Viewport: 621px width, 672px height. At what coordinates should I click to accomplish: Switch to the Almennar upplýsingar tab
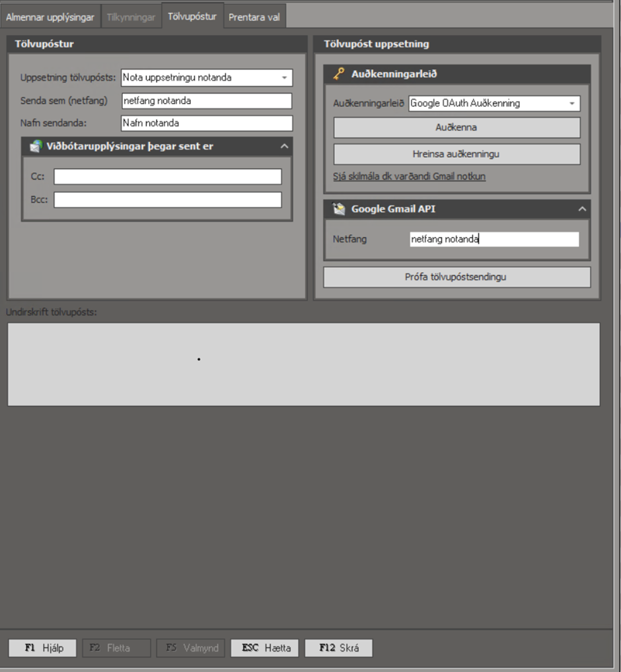point(50,17)
